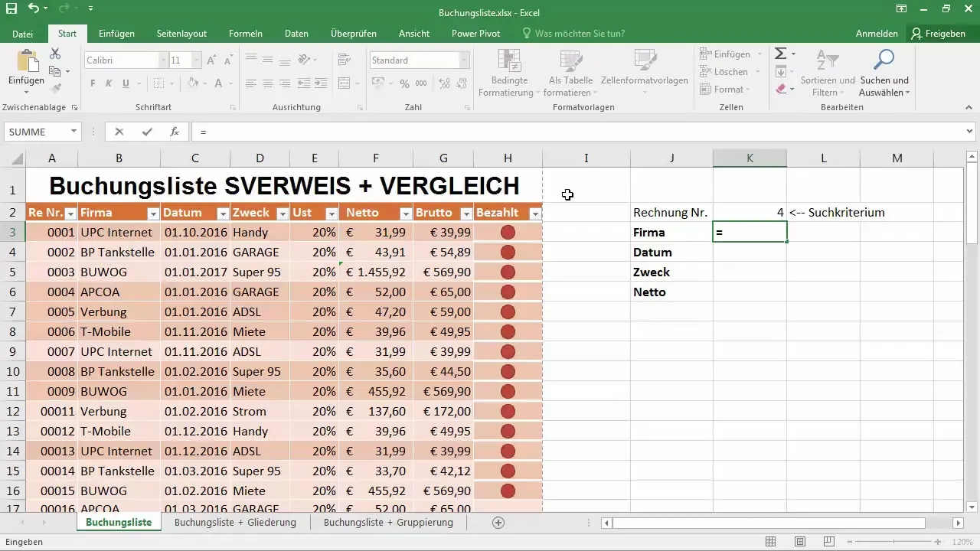The width and height of the screenshot is (980, 551).
Task: Click the Bedingte Formatierung icon
Action: coord(508,61)
